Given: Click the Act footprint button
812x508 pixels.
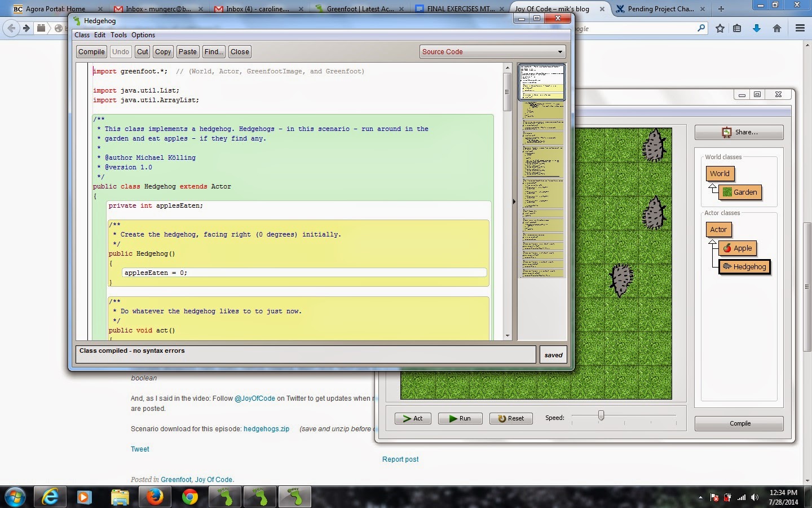Looking at the screenshot, I should coord(413,418).
